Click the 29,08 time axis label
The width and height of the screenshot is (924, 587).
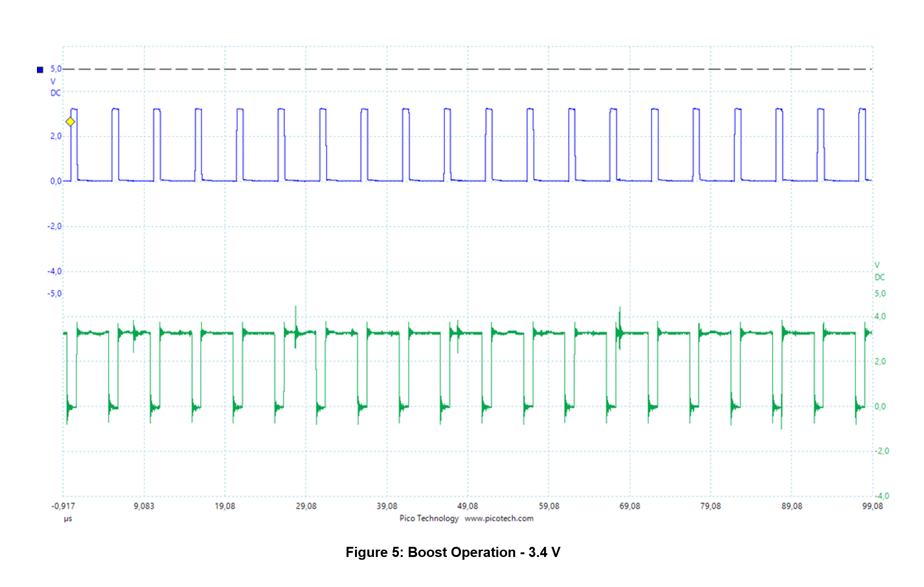point(306,506)
